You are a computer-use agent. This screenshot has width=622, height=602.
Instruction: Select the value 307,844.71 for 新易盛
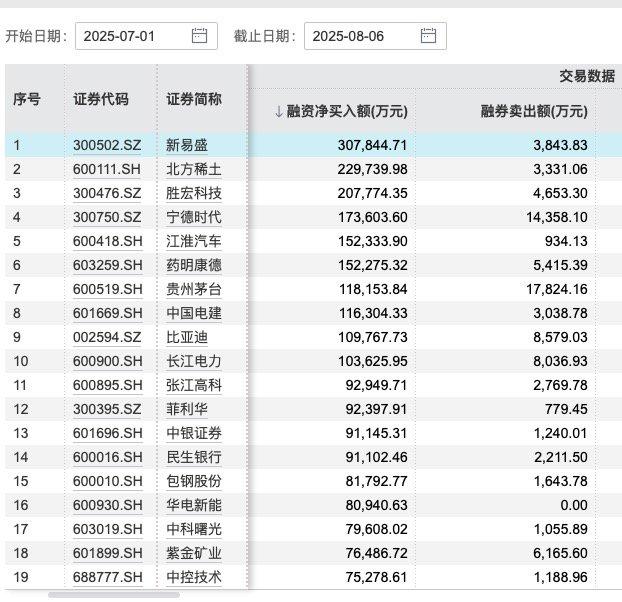[x=372, y=145]
